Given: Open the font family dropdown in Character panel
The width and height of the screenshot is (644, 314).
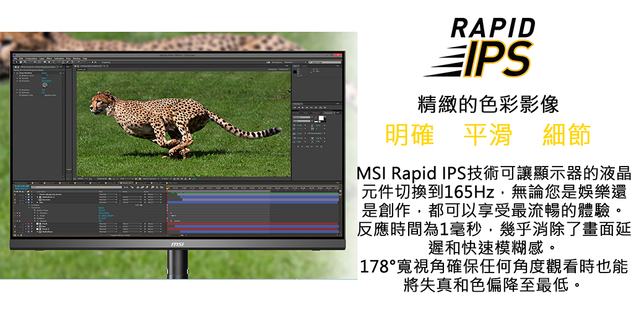Looking at the screenshot, I should pyautogui.click(x=302, y=116).
